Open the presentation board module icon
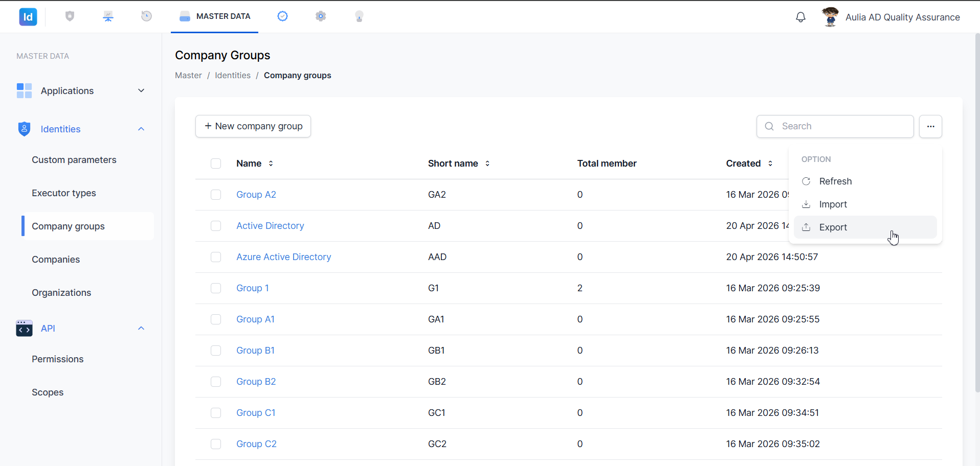 click(x=108, y=16)
